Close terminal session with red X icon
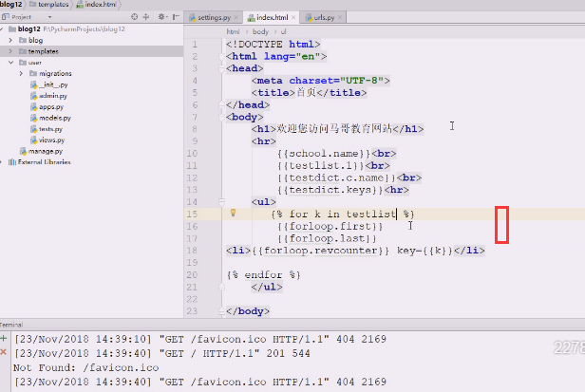 4,352
